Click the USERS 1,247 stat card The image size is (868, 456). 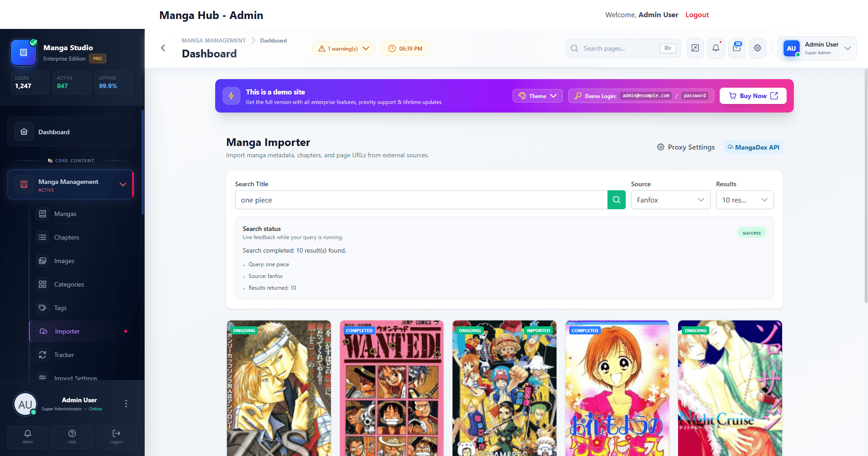pyautogui.click(x=30, y=82)
